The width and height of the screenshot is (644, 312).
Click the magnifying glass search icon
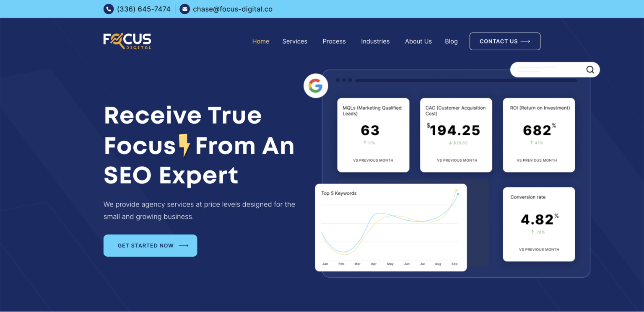pyautogui.click(x=590, y=70)
